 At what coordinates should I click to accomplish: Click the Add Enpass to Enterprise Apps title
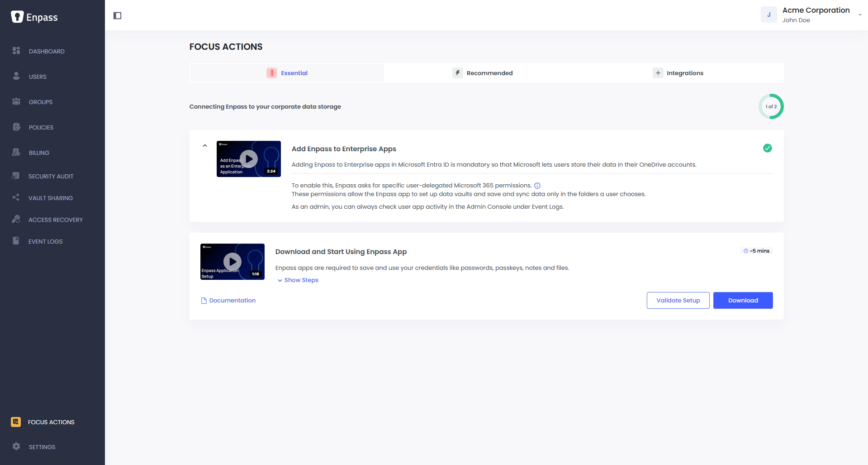(x=344, y=149)
